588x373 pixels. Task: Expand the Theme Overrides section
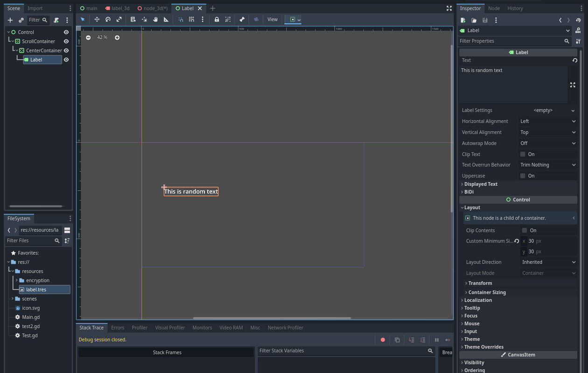coord(483,347)
